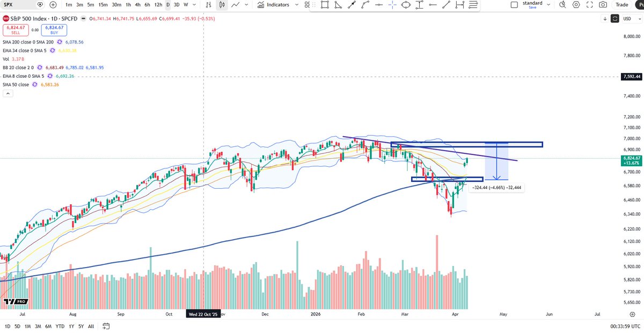Screen dimensions: 644x333
Task: Click the -324.44 (-4.66%) measurement label
Action: (497, 188)
